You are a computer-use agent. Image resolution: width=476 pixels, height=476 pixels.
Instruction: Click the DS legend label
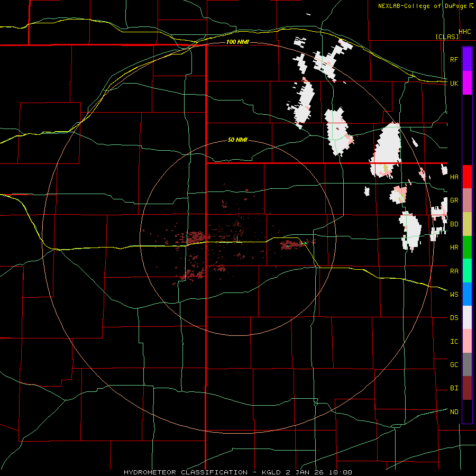(454, 318)
